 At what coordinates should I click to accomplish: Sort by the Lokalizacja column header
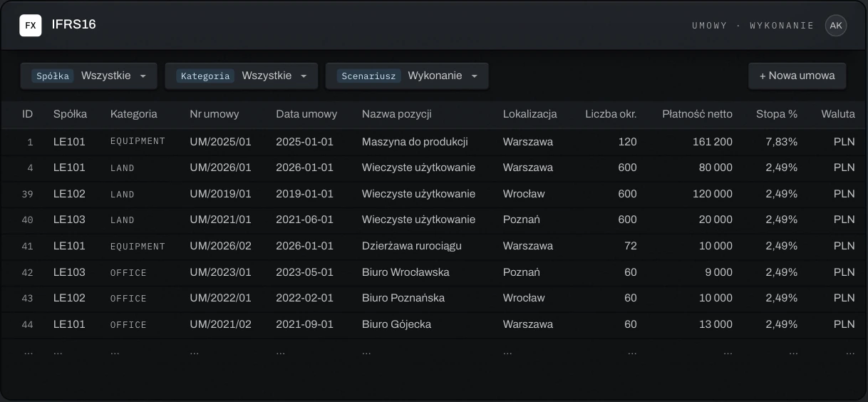[530, 114]
